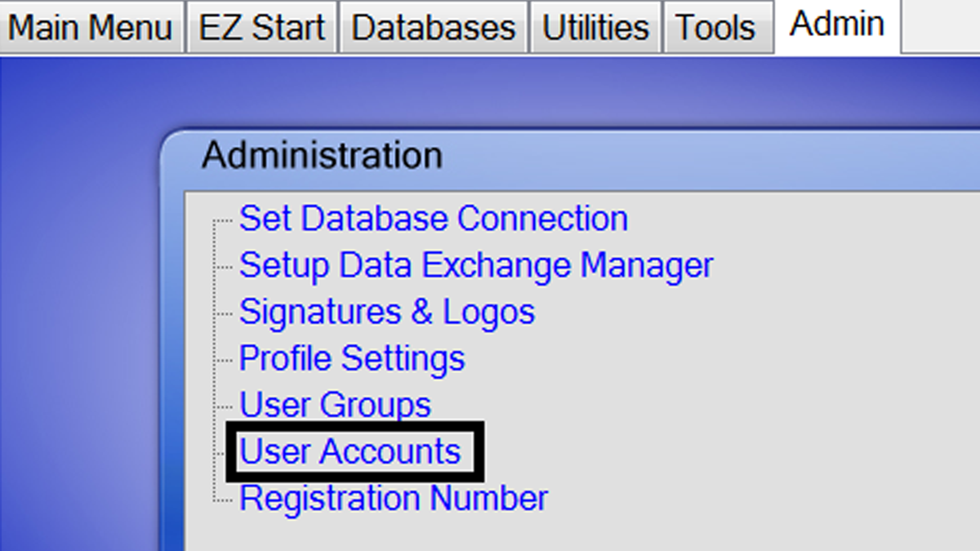This screenshot has height=551, width=980.
Task: Open the Signatures & Logos settings
Action: [x=388, y=311]
